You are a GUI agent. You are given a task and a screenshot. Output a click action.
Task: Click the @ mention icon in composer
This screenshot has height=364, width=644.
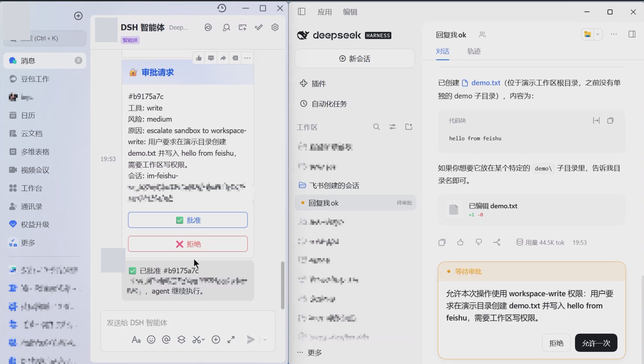point(166,339)
